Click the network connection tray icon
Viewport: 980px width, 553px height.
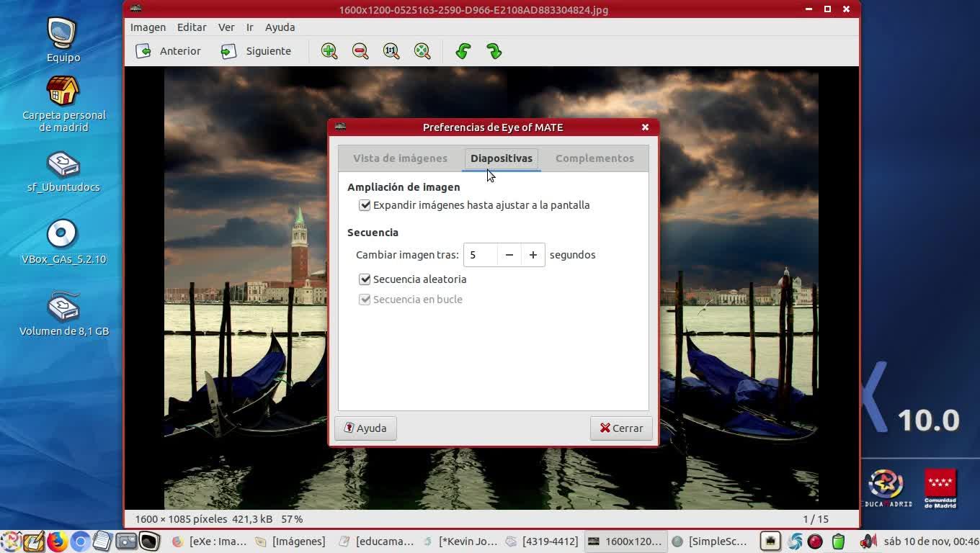(770, 541)
